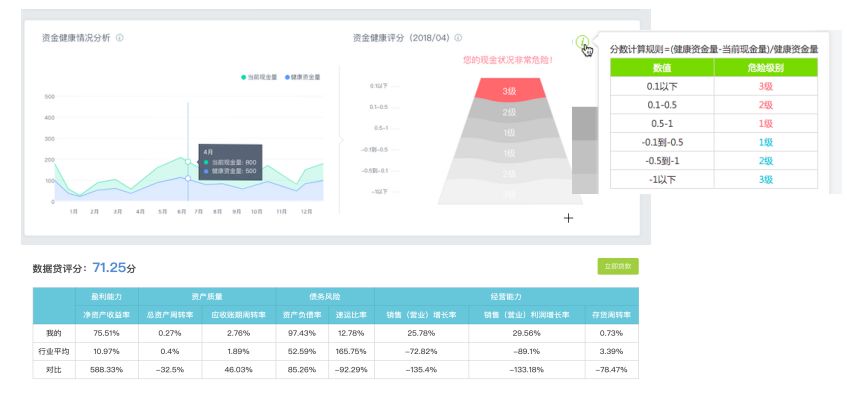Click the green 立即贷款 button
Screen dimensions: 847x394
click(618, 266)
